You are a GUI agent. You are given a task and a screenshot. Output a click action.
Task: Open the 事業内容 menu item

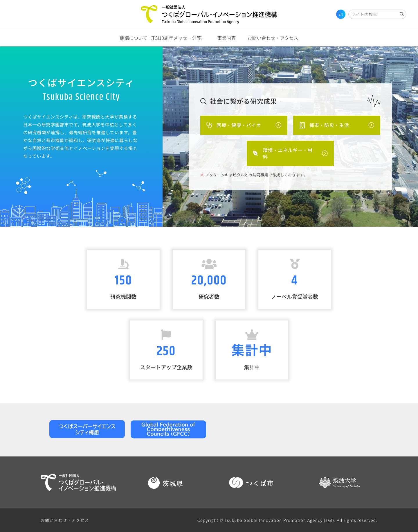tap(226, 38)
